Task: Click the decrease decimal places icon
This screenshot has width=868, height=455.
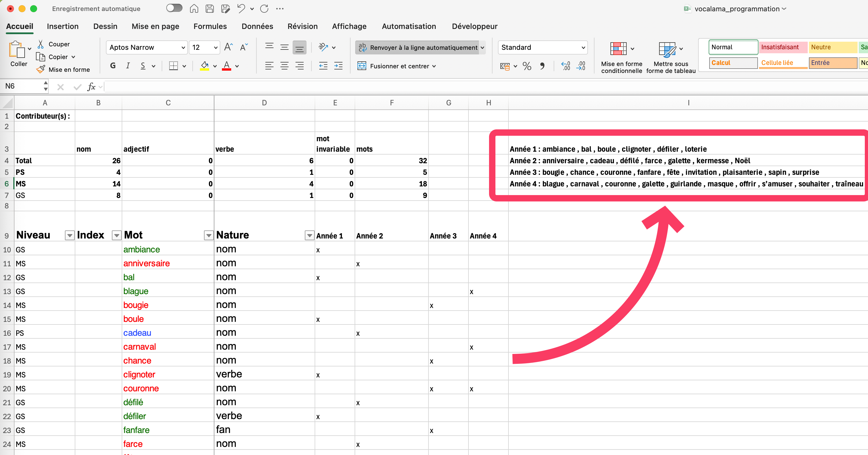Action: (x=581, y=66)
